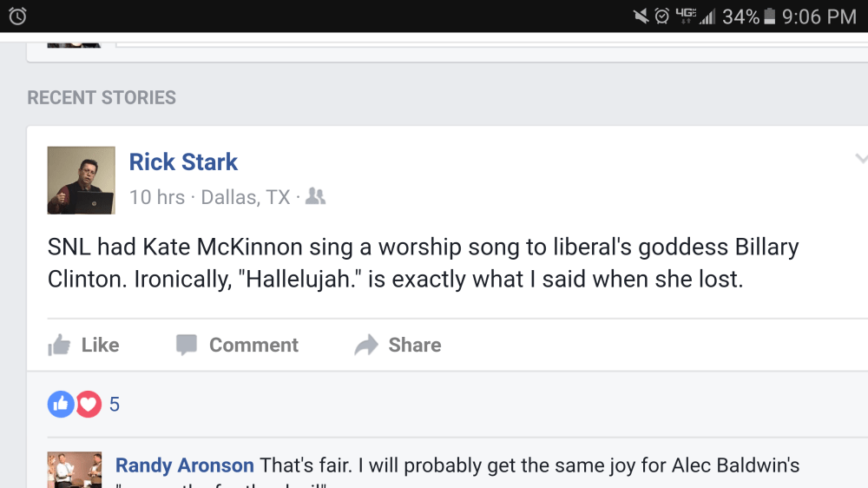Open the post options chevron on Rick Stark's post
Viewport: 868px width, 488px height.
coord(860,159)
